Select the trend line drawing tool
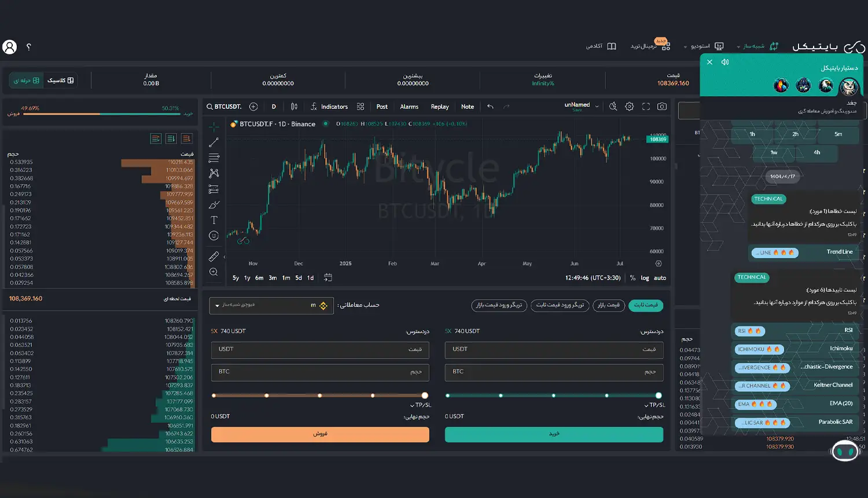 [214, 142]
